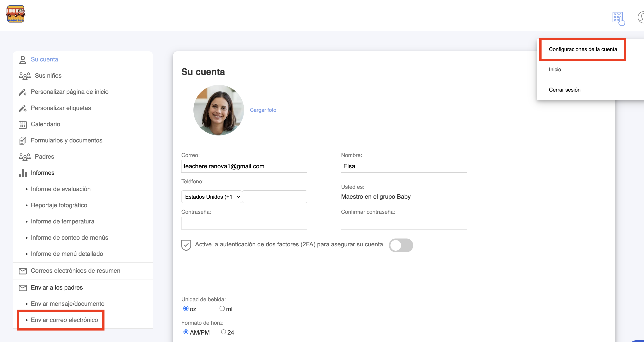Click the profile photo thumbnail
The width and height of the screenshot is (644, 342).
pos(218,110)
